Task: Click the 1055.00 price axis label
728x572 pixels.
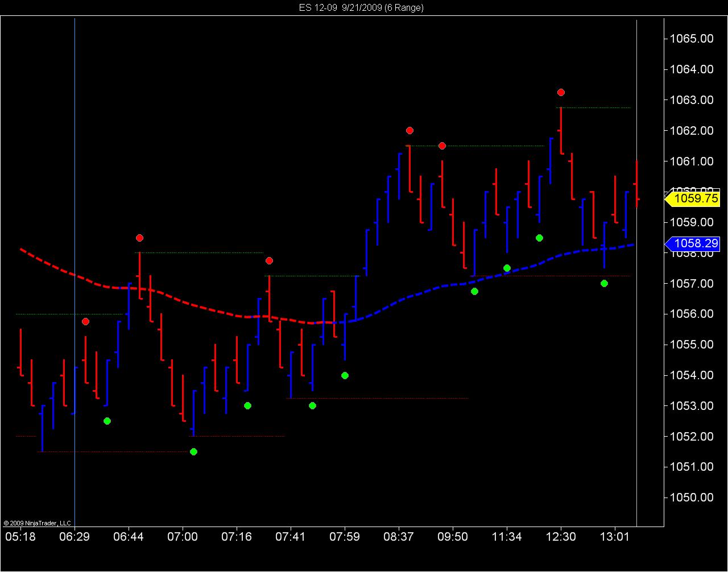Action: click(x=691, y=345)
